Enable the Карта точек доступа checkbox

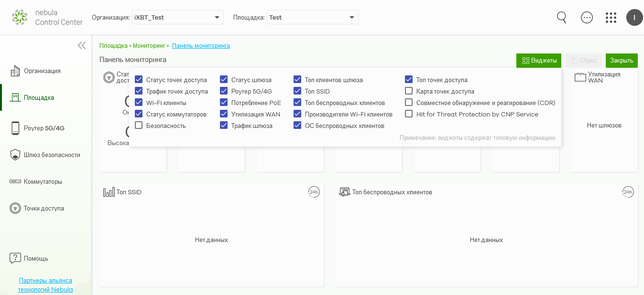(x=409, y=91)
